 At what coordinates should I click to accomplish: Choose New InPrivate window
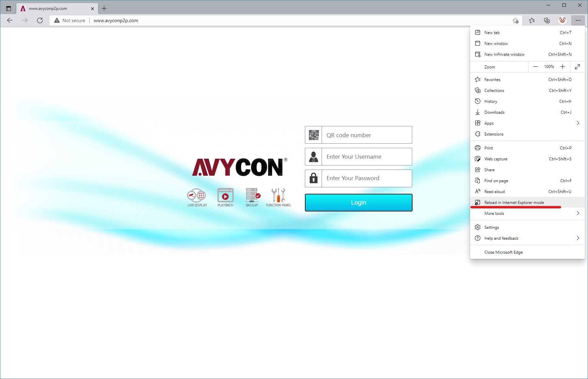(x=527, y=54)
